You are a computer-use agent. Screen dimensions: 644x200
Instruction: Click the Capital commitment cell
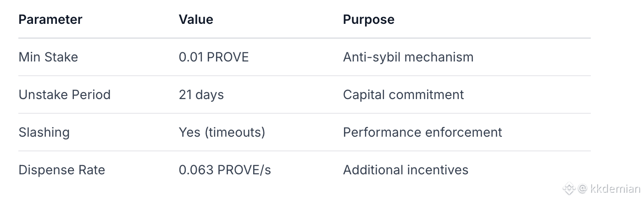[x=403, y=94]
